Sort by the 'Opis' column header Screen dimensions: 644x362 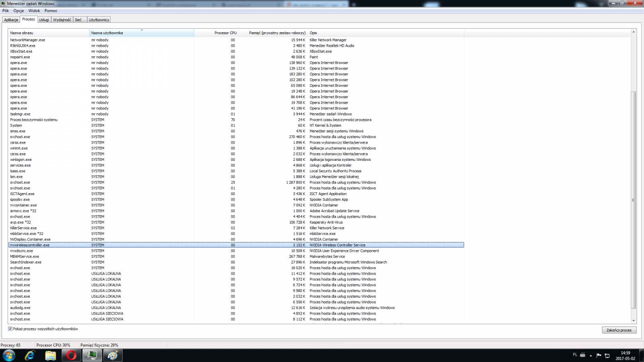386,33
